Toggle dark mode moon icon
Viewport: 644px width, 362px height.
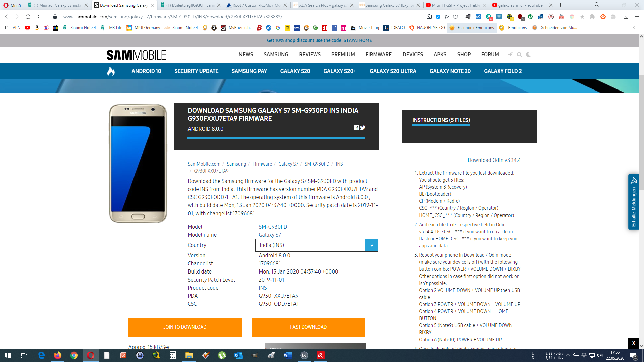pyautogui.click(x=529, y=54)
